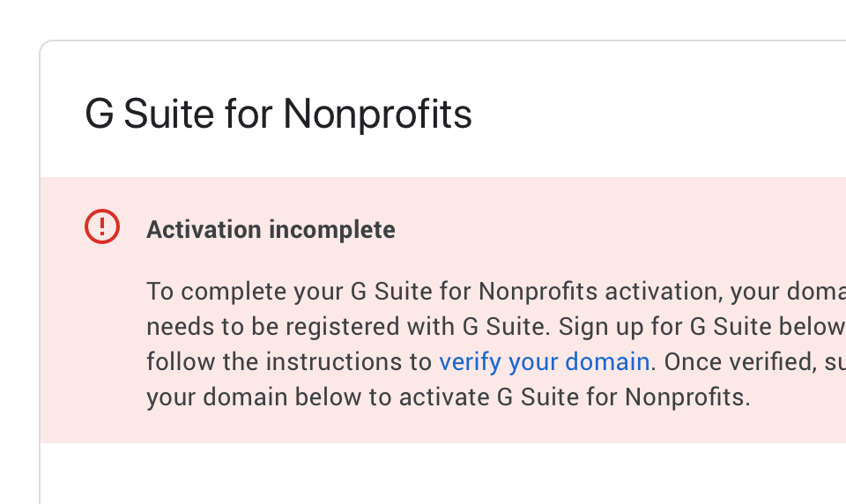This screenshot has width=846, height=504.
Task: Click the word 'Nonprofits' in page title
Action: [x=378, y=114]
